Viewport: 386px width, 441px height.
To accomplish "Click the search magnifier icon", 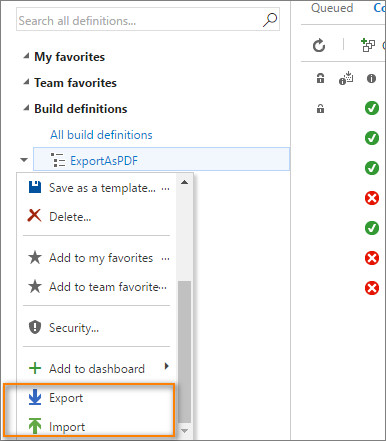I will pyautogui.click(x=270, y=20).
